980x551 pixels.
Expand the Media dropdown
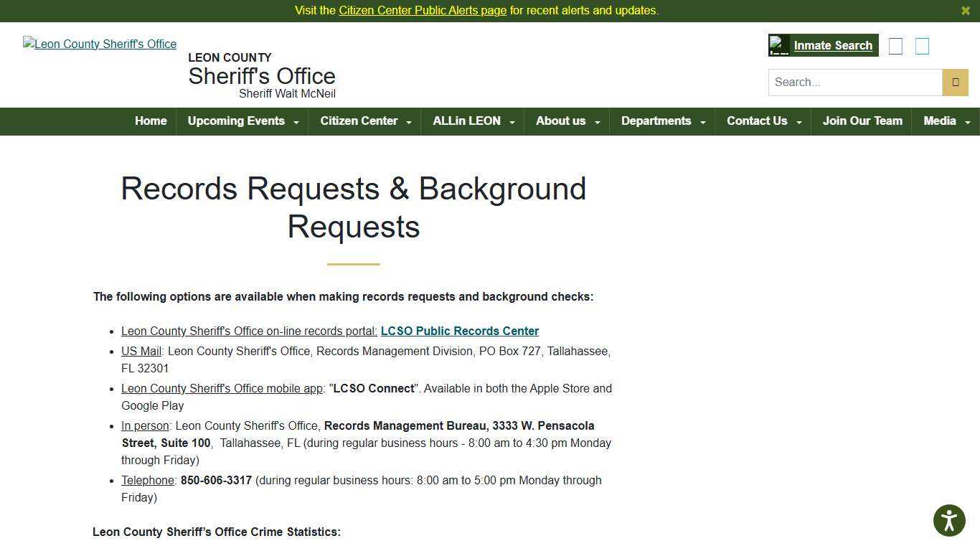pos(945,121)
